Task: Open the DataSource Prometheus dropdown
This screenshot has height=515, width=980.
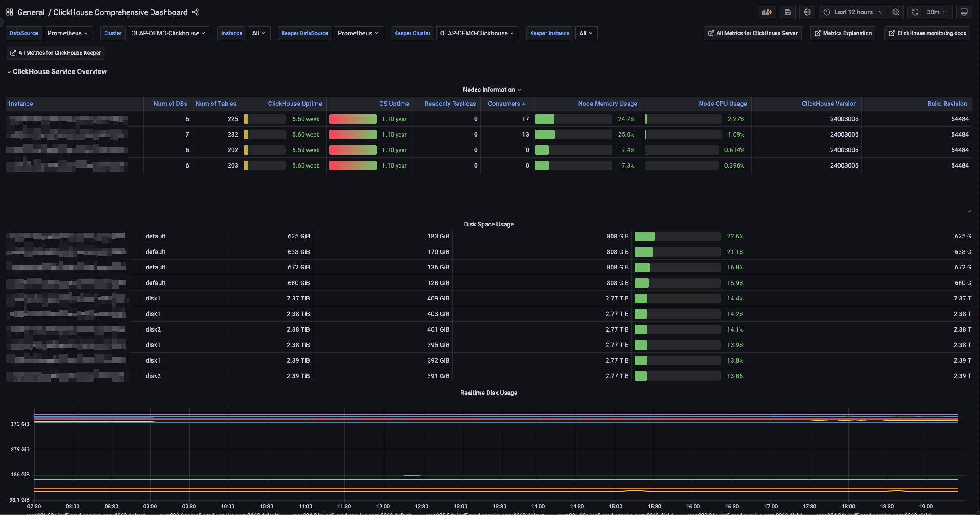Action: click(x=68, y=33)
